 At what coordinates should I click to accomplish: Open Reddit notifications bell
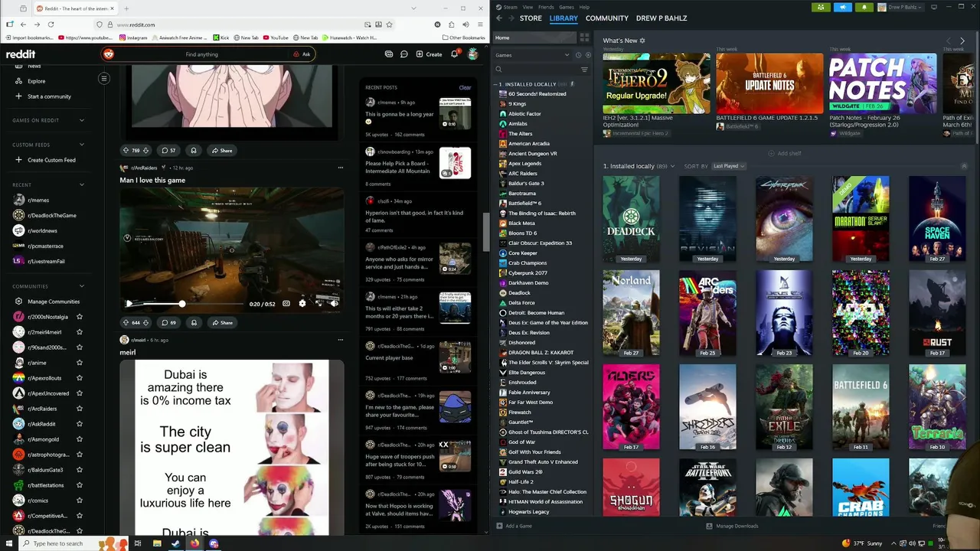pos(454,54)
